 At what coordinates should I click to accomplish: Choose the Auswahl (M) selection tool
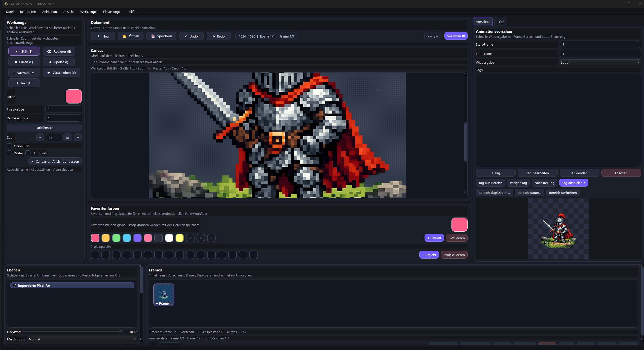click(x=24, y=73)
